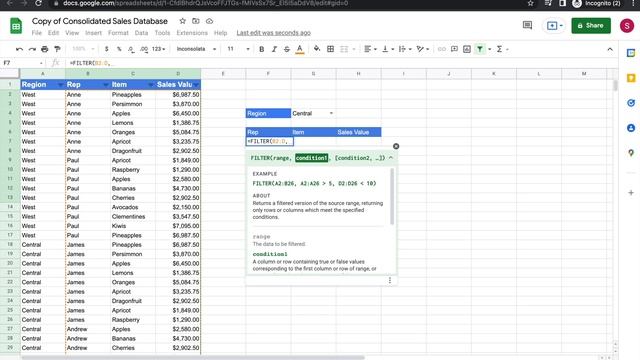Hide the menus with collapse arrow

click(x=610, y=49)
